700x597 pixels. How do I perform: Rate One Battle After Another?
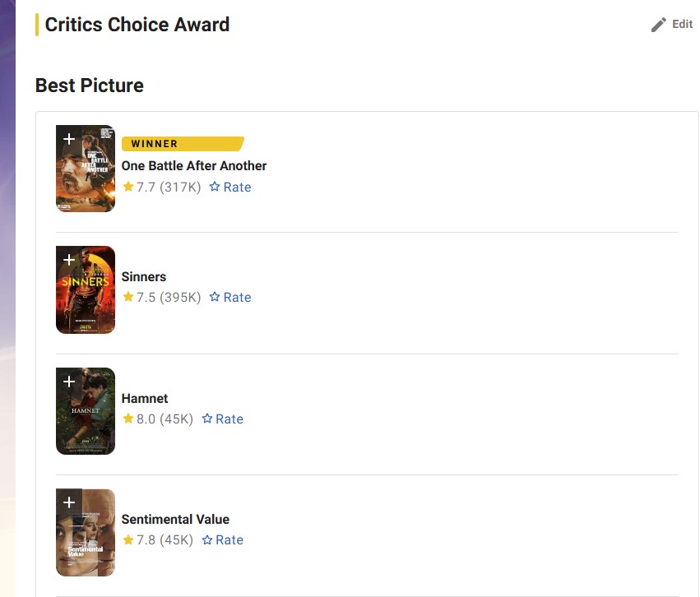click(230, 187)
